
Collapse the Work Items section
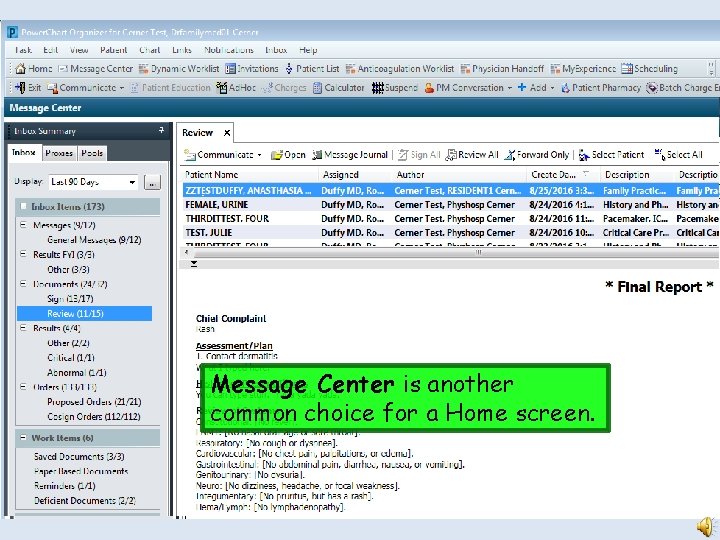23,438
